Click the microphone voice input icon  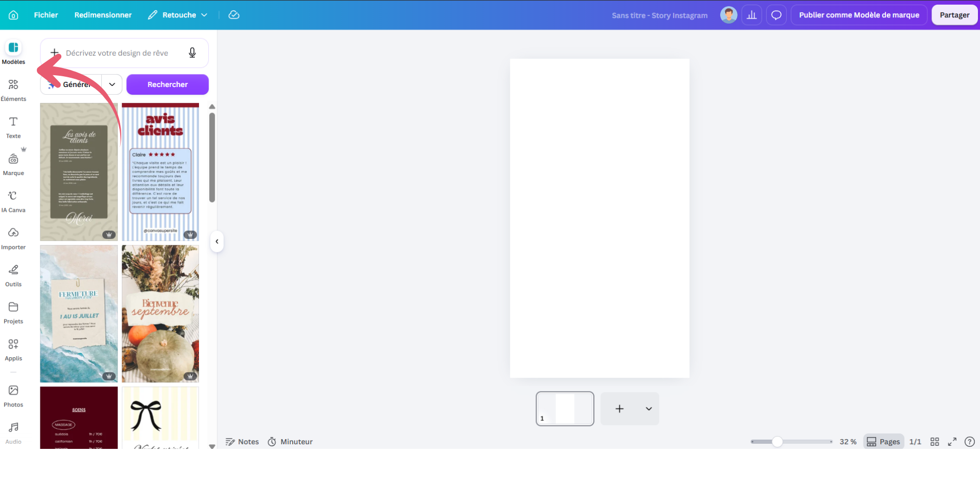pyautogui.click(x=192, y=53)
